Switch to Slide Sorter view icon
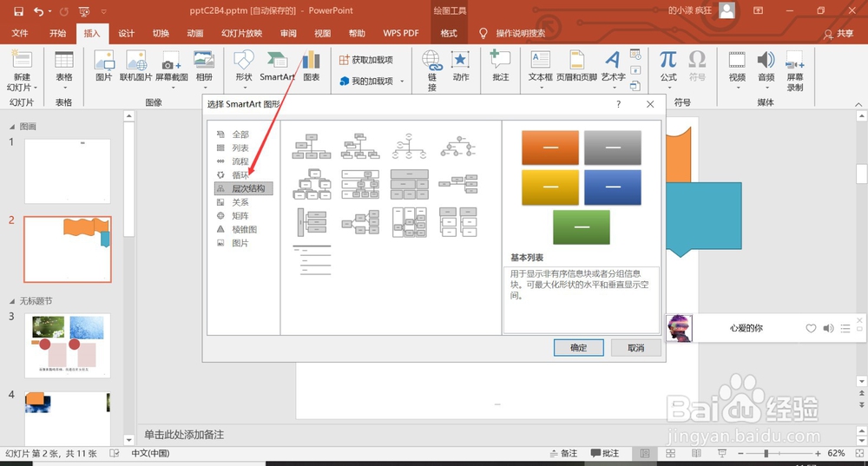The width and height of the screenshot is (868, 466). [670, 453]
